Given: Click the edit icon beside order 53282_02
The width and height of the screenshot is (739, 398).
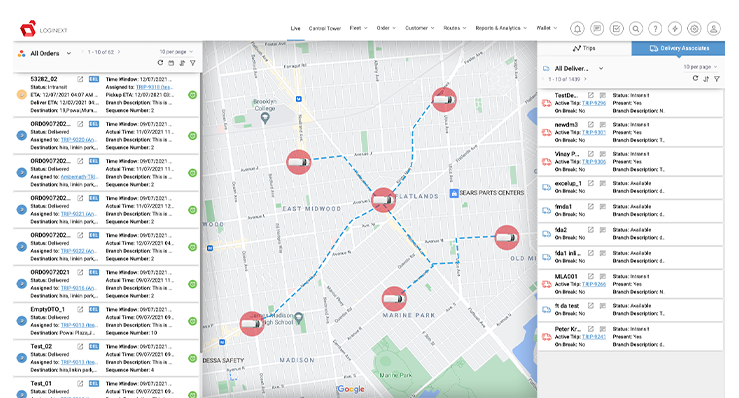Looking at the screenshot, I should pos(80,79).
